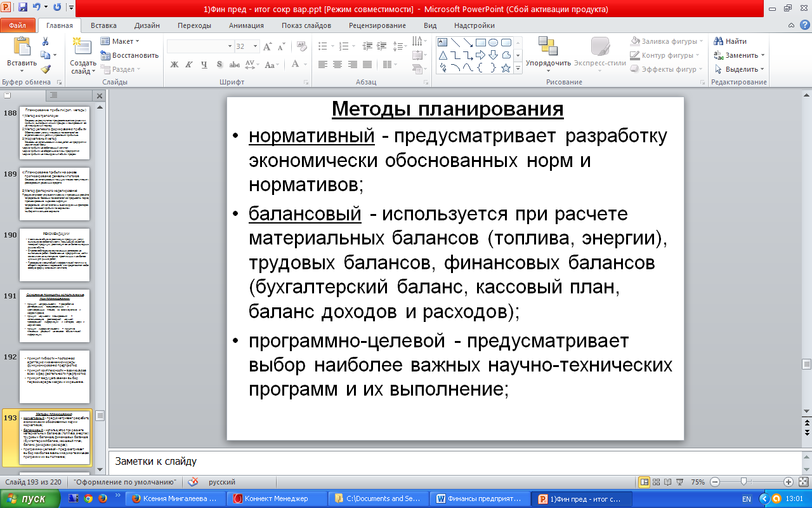Align text left in paragraph group
The height and width of the screenshot is (508, 812).
pos(323,65)
